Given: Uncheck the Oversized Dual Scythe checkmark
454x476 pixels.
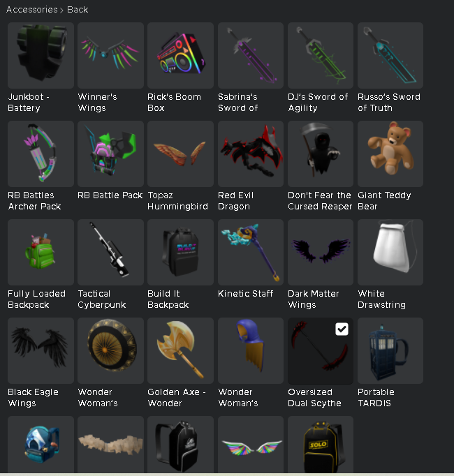Looking at the screenshot, I should point(342,329).
